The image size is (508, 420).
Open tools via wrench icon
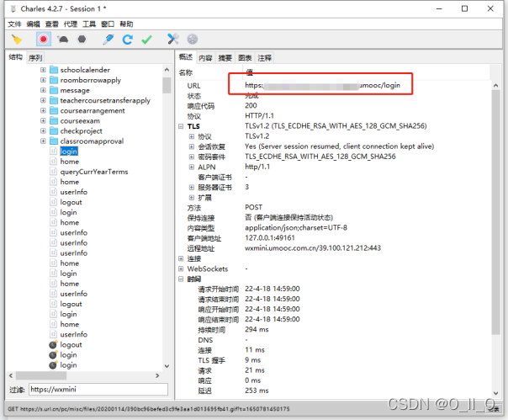coord(173,40)
